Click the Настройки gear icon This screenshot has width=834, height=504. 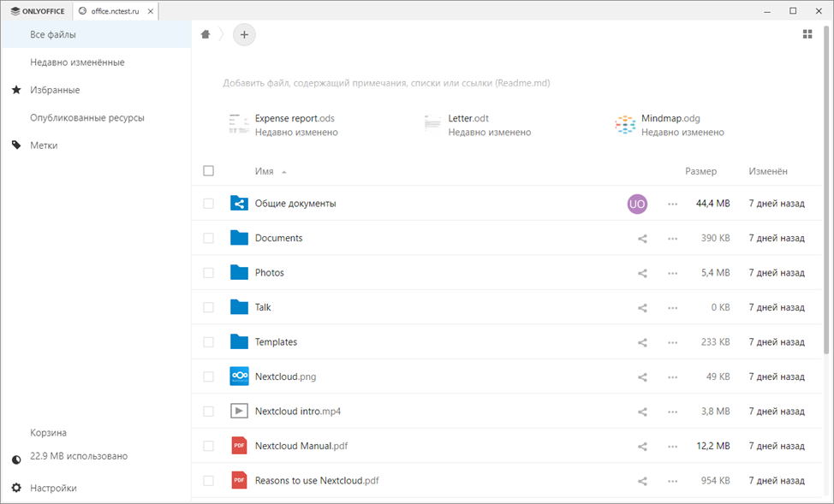pos(16,488)
